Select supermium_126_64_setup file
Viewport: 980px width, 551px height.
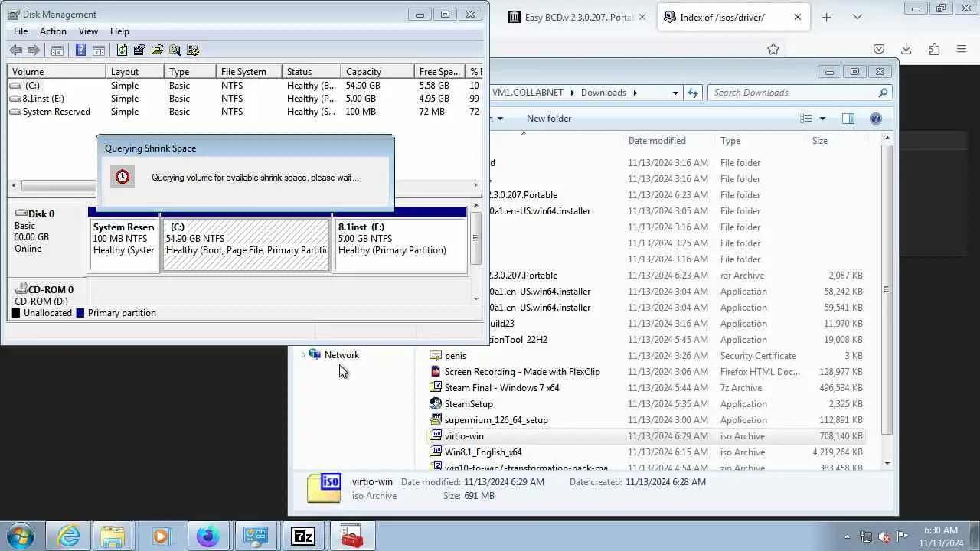pyautogui.click(x=495, y=420)
